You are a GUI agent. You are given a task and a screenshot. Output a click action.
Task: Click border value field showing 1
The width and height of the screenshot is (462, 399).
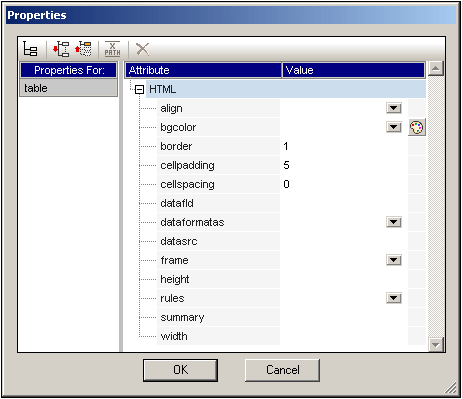344,146
